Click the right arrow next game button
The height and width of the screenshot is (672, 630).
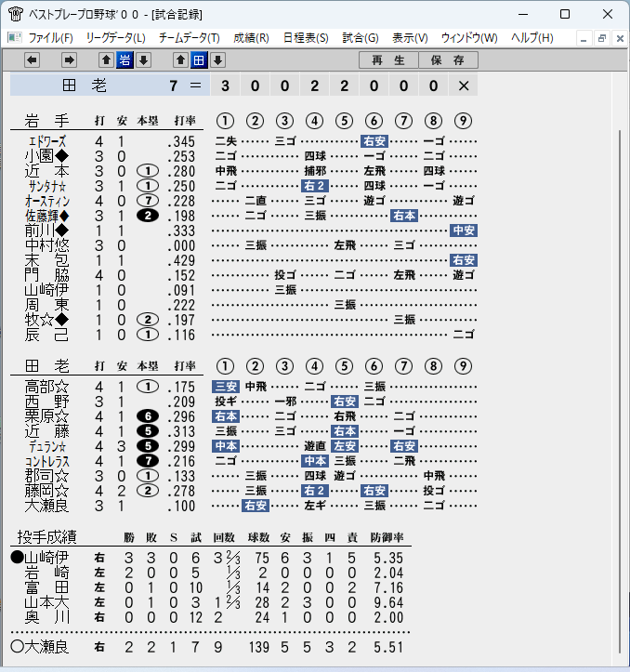coord(69,60)
